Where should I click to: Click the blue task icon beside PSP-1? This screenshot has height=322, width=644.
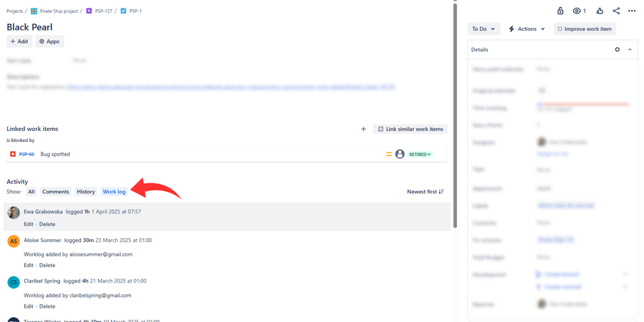tap(123, 11)
